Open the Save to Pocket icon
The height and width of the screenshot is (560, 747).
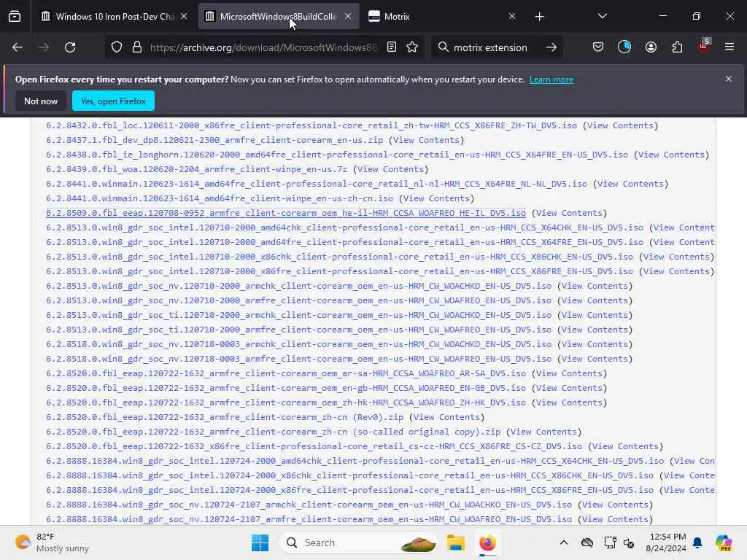point(598,47)
